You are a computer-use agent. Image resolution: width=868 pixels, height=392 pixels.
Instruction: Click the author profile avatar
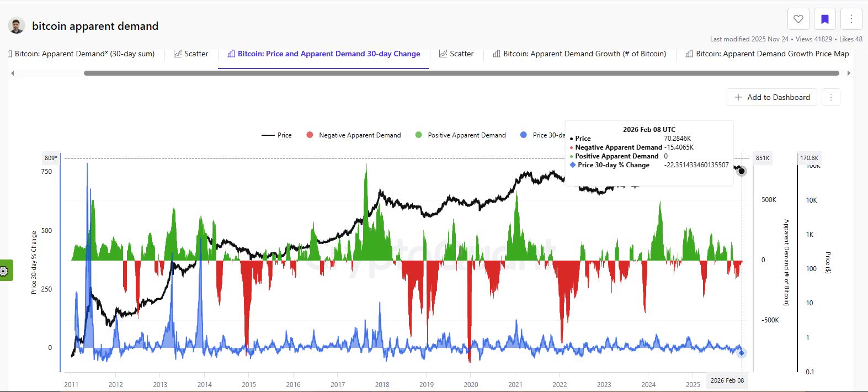[x=17, y=26]
